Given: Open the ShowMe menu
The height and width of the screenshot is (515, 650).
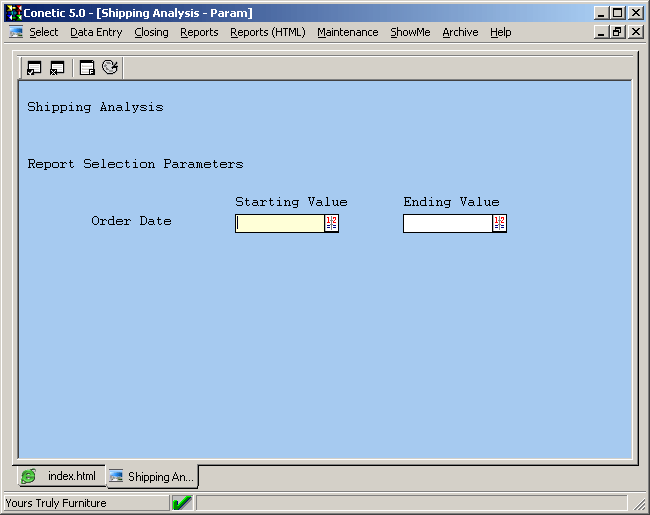Looking at the screenshot, I should point(410,32).
